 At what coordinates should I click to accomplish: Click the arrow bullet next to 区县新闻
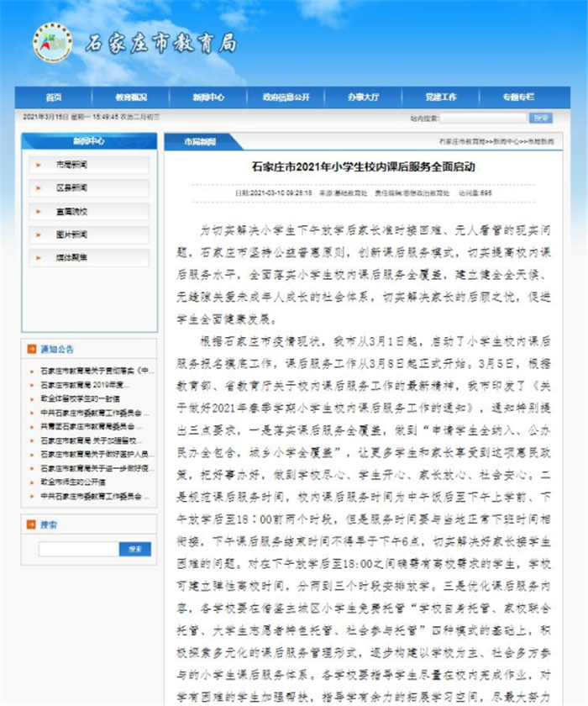coord(39,188)
